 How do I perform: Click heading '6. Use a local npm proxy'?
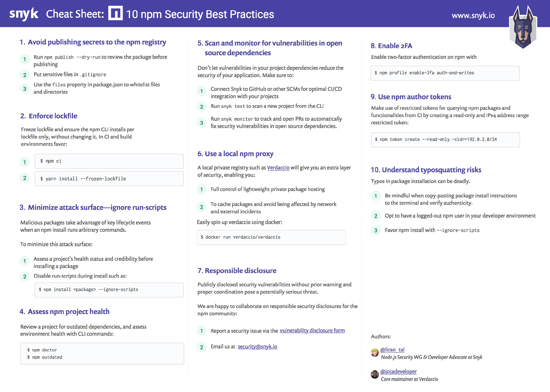pyautogui.click(x=235, y=154)
